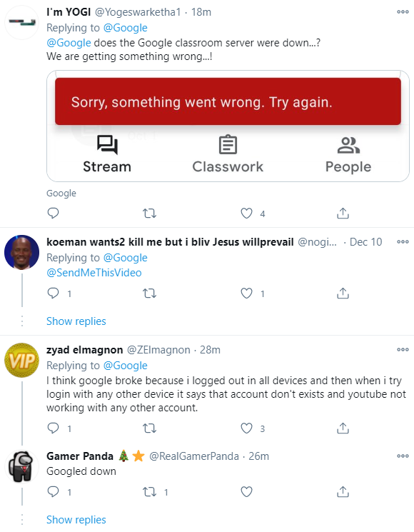Open the @SendMeThisVideo mention link

94,273
